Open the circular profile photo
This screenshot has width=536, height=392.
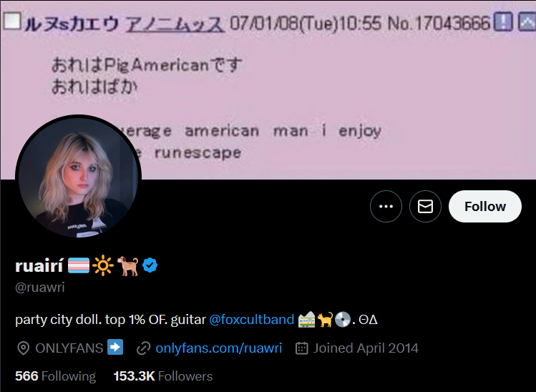point(78,177)
